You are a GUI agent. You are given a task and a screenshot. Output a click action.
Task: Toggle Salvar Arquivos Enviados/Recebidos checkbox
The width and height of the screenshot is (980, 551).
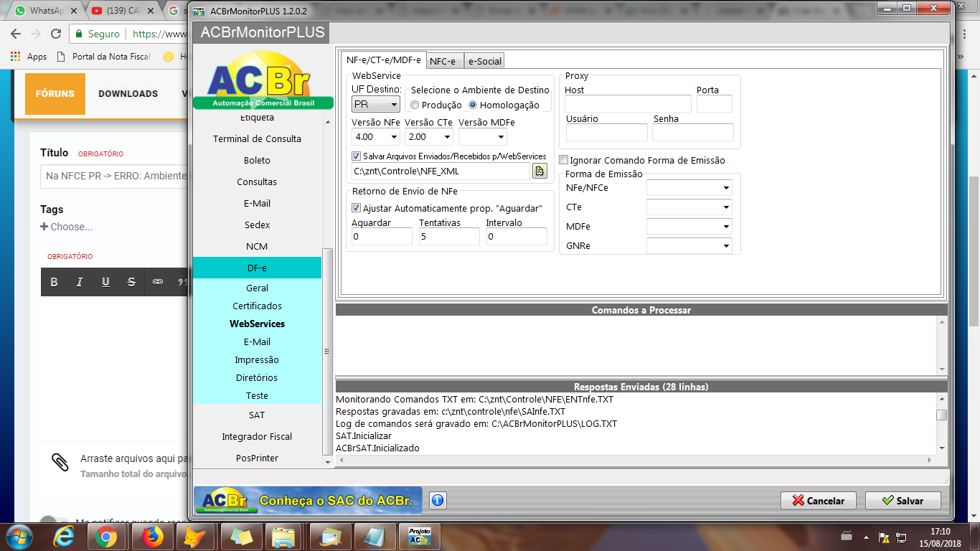tap(357, 156)
